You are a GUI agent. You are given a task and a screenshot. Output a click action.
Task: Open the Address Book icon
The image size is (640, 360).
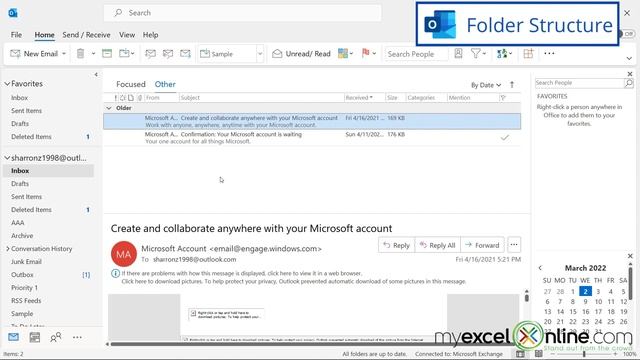[x=458, y=53]
